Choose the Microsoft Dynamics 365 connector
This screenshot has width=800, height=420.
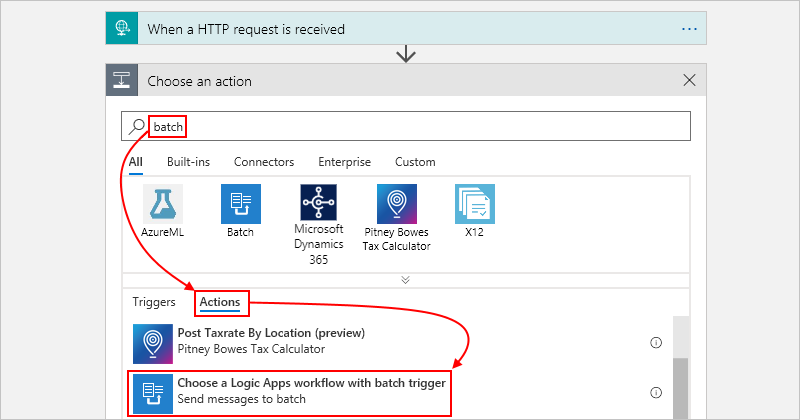coord(320,203)
